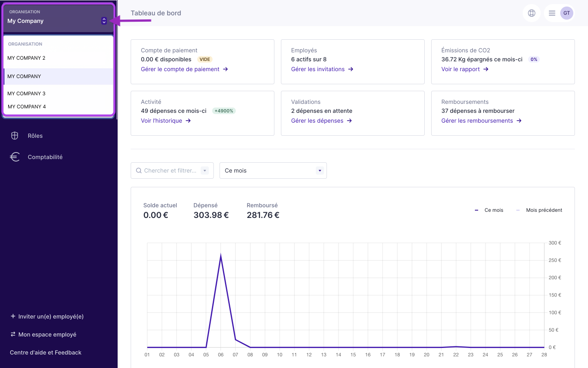Open Gérer les dépenses link
Screen dimensions: 588x368
pos(317,121)
